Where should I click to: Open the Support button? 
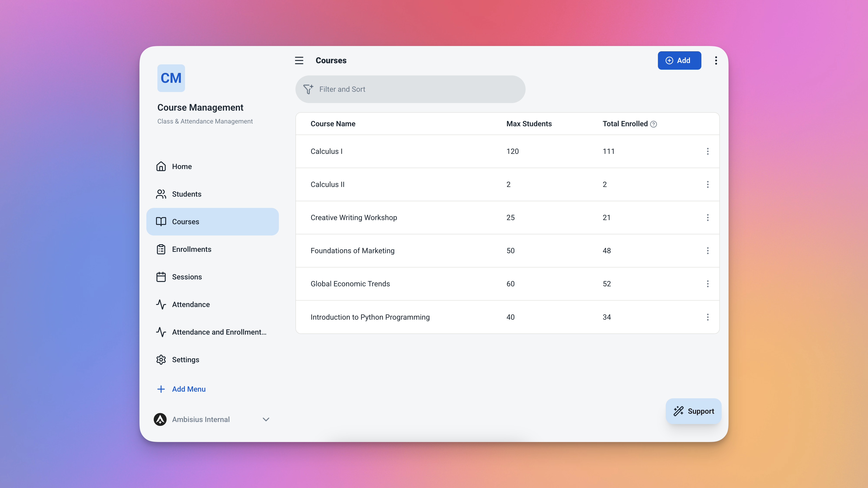(x=694, y=411)
